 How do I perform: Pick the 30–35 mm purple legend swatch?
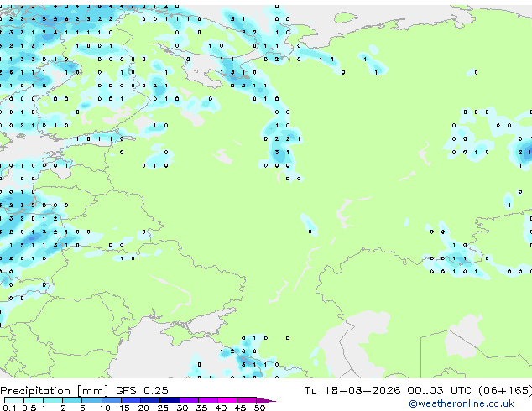(x=189, y=400)
